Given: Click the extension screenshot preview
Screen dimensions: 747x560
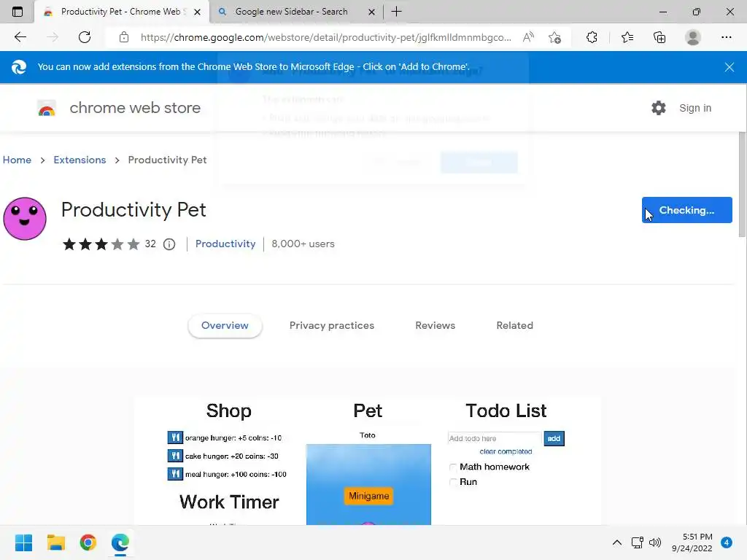Looking at the screenshot, I should [x=368, y=461].
